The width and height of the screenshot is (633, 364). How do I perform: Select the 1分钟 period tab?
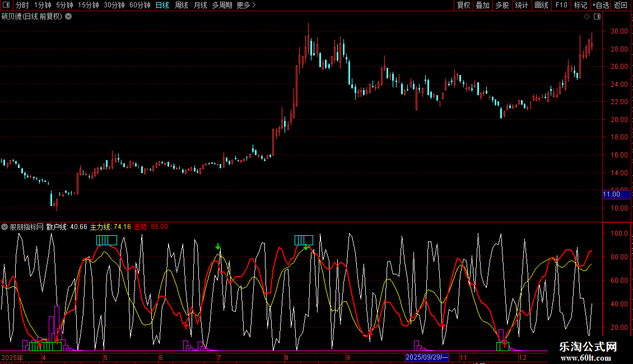tap(43, 5)
